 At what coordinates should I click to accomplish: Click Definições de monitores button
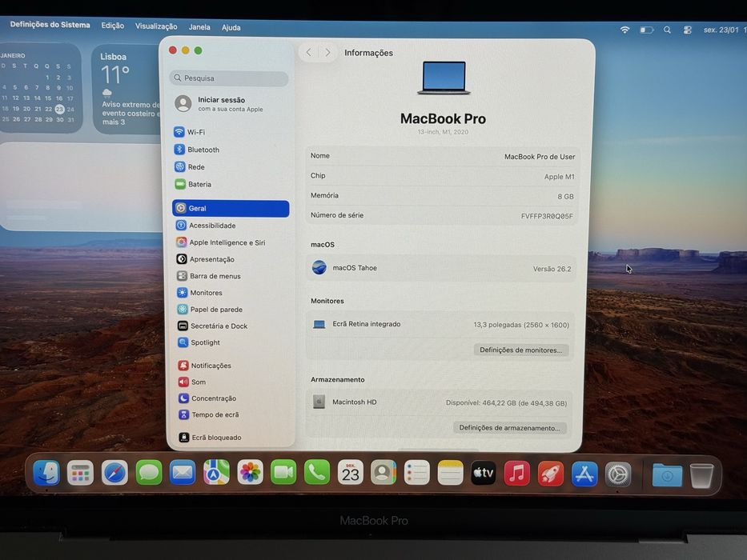[520, 350]
